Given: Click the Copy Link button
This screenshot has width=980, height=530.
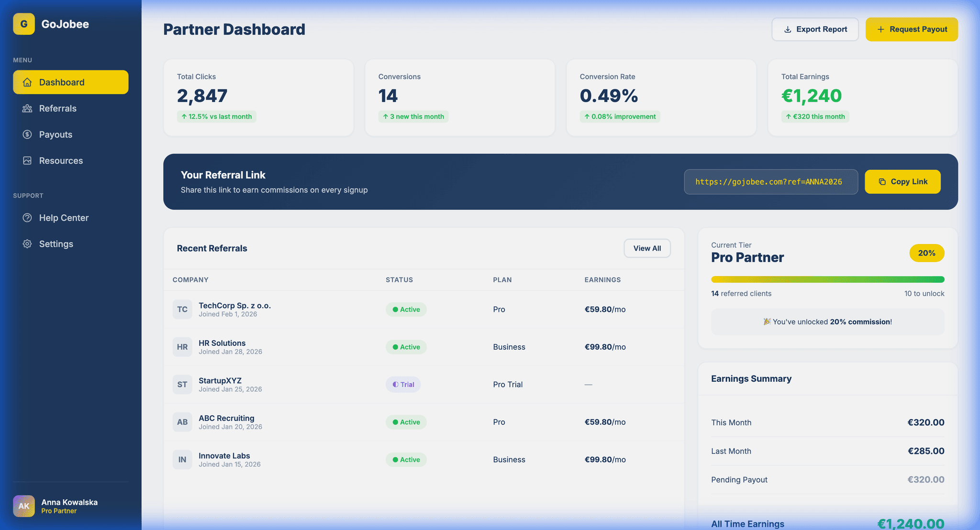Looking at the screenshot, I should [x=902, y=181].
